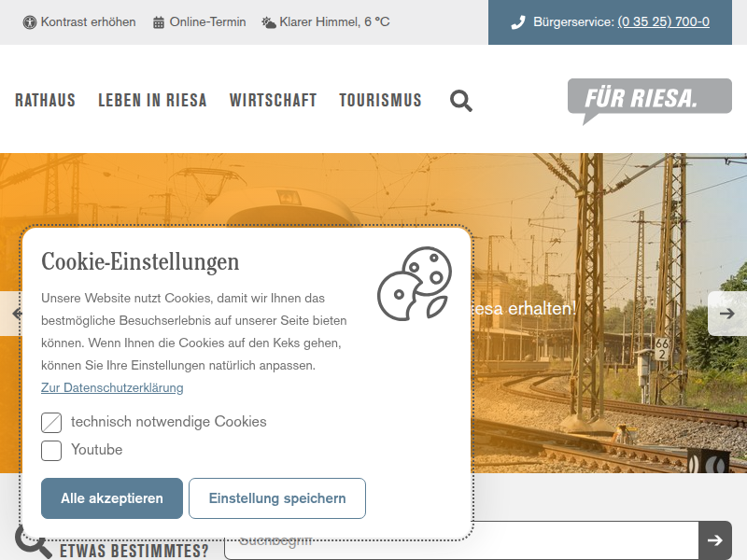
Task: Click the calendar icon for Online-Termin
Action: pos(159,22)
